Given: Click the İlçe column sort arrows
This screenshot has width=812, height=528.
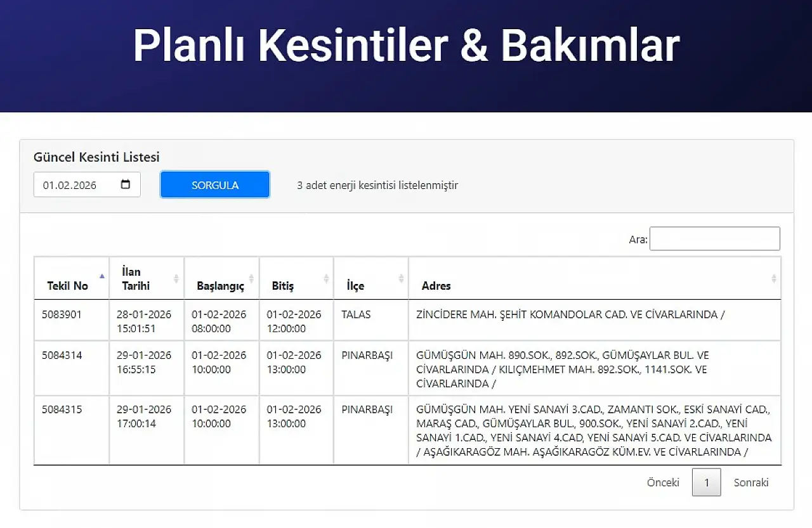Looking at the screenshot, I should (401, 278).
